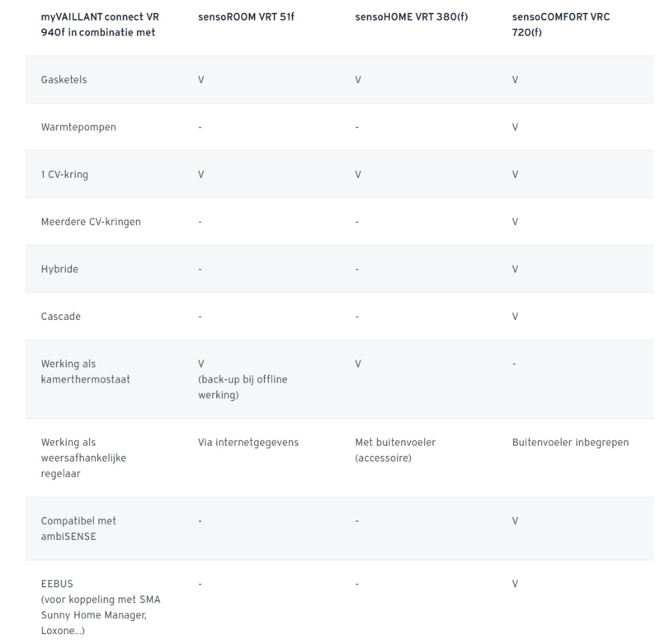This screenshot has width=660, height=644.
Task: Select the sensoHOME VRT 380(f) header
Action: pos(411,16)
